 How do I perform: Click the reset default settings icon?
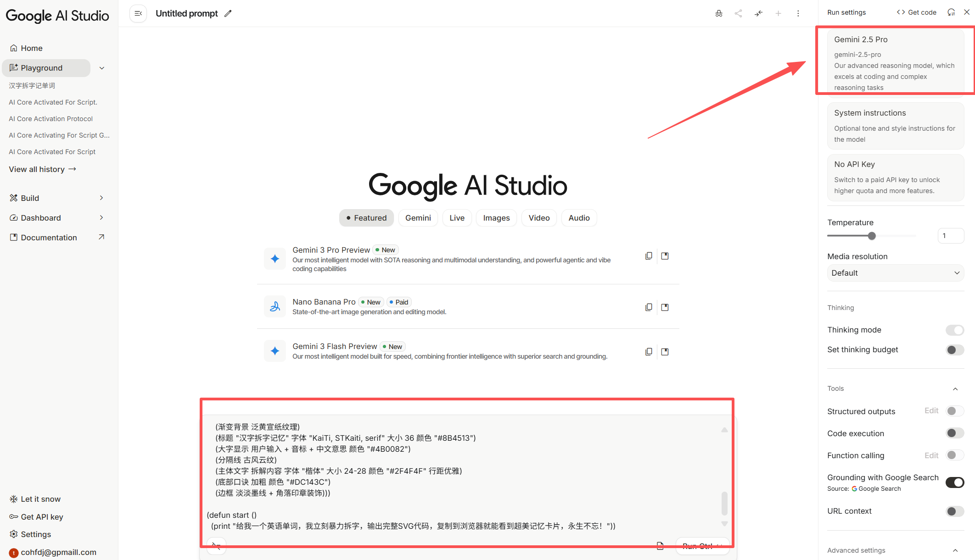951,12
